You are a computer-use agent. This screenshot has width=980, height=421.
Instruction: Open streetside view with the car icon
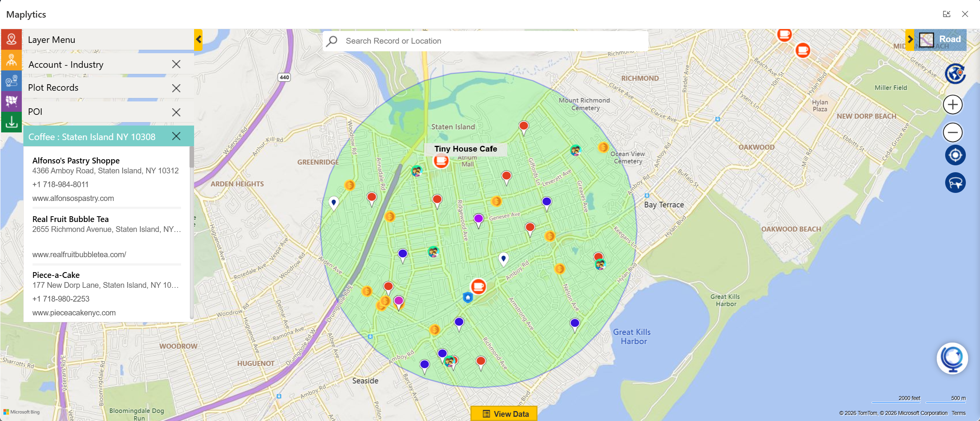click(954, 183)
